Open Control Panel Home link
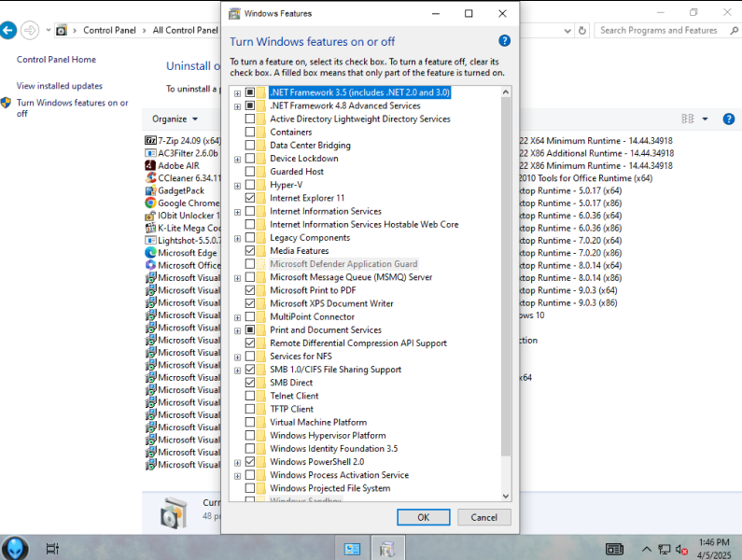This screenshot has height=560, width=742. pyautogui.click(x=56, y=59)
